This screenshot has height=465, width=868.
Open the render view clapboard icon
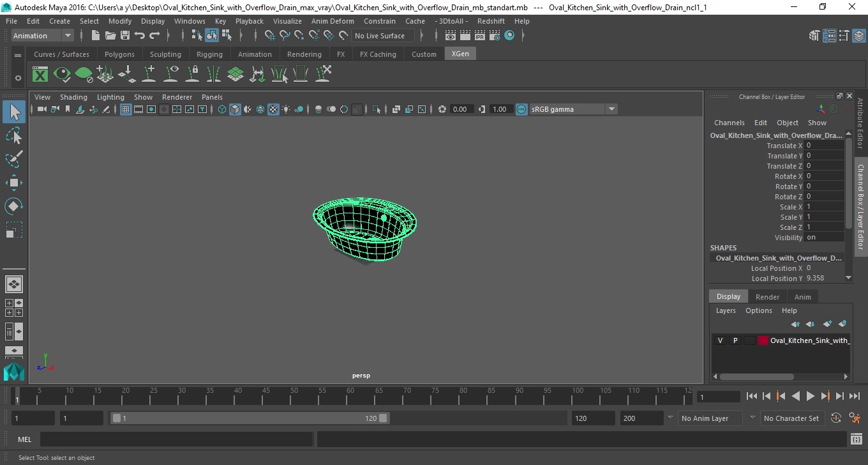point(451,36)
